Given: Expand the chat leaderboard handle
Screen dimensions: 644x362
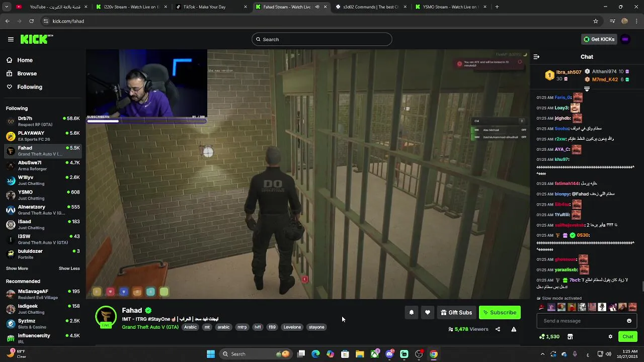Looking at the screenshot, I should click(587, 89).
